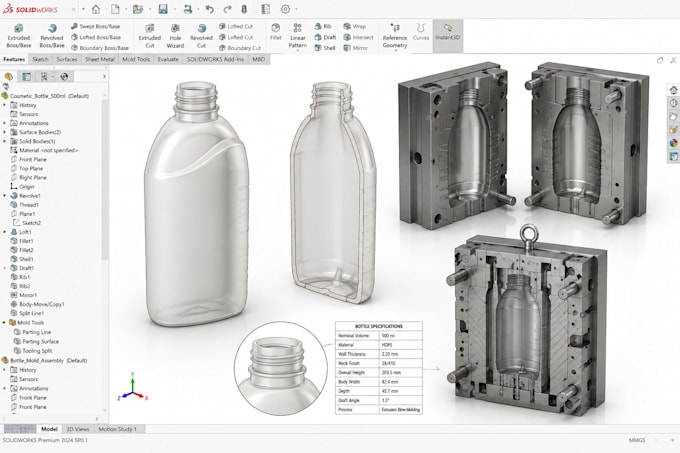The width and height of the screenshot is (680, 453).
Task: Undo the last action
Action: tap(210, 9)
